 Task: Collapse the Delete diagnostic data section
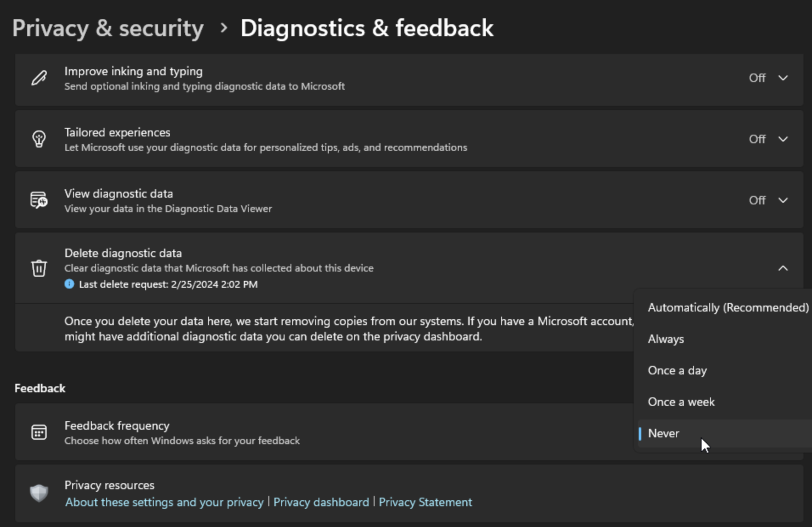pos(783,268)
